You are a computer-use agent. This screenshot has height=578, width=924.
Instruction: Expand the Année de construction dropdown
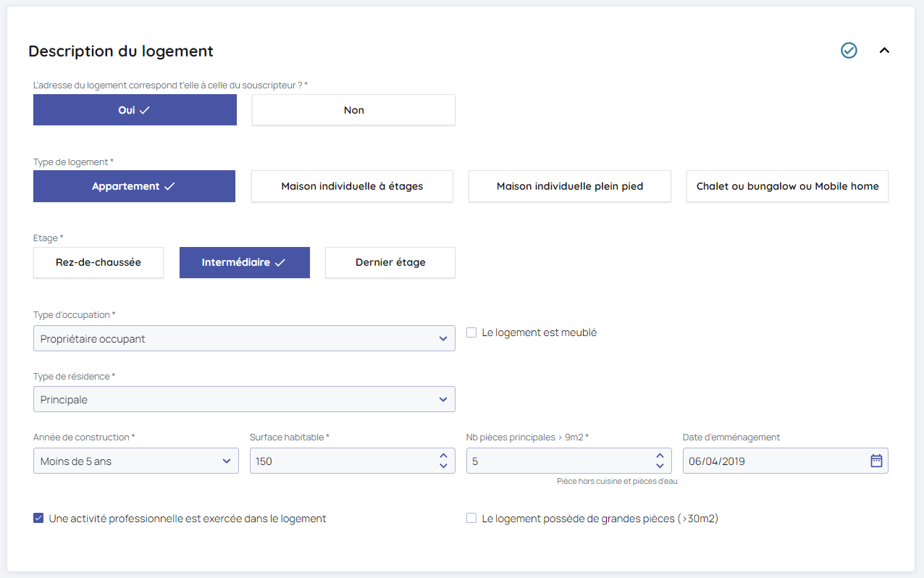(x=136, y=461)
